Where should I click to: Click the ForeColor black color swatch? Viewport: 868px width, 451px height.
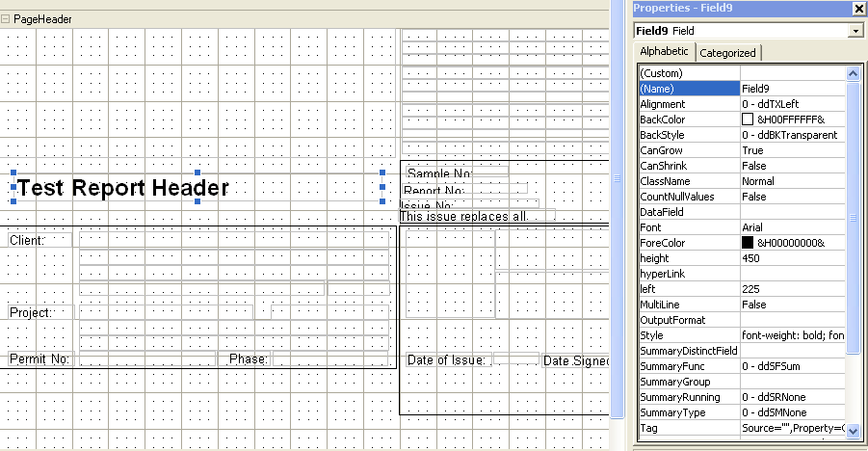tap(747, 243)
